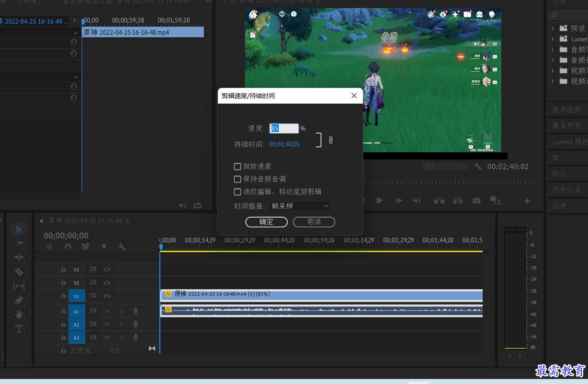Expand the 预设 presets folder
This screenshot has height=384, width=588.
(x=552, y=28)
